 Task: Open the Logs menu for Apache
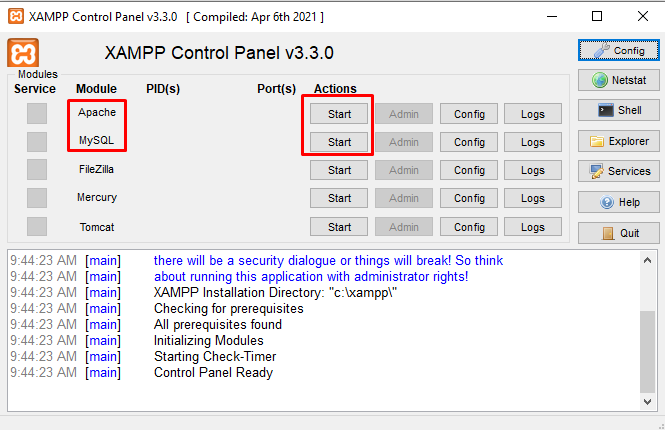(533, 114)
